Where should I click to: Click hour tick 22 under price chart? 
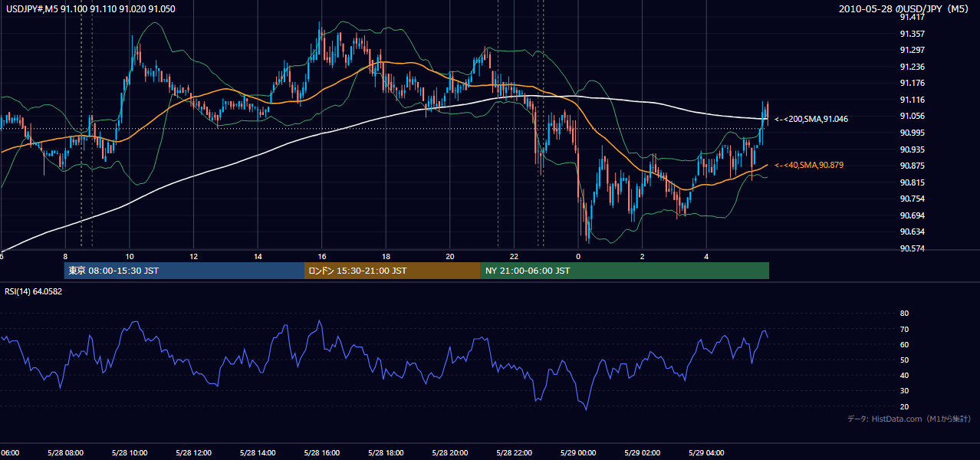click(x=515, y=256)
